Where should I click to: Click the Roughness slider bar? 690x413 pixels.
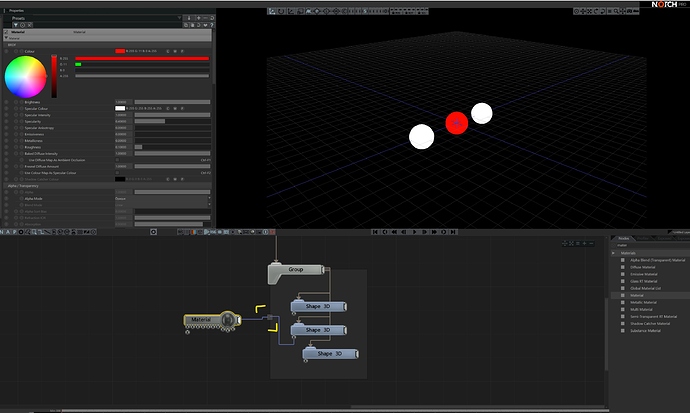[172, 147]
